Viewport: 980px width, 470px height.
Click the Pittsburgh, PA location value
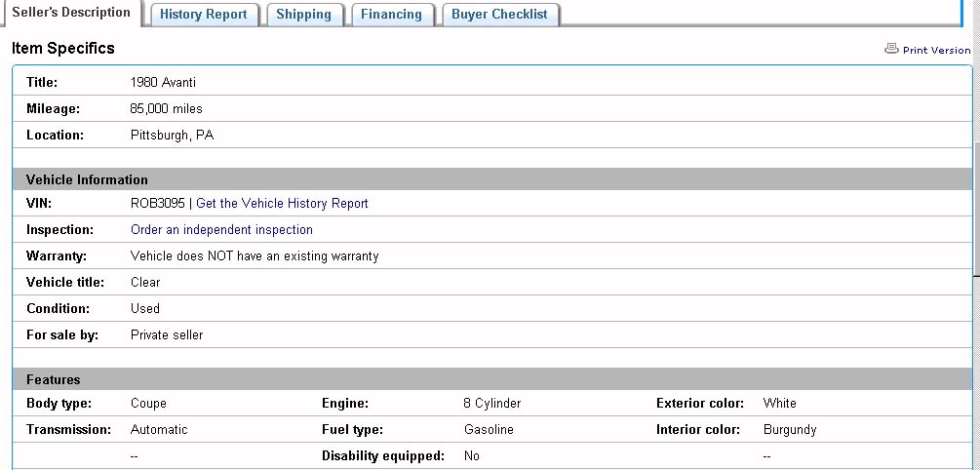(x=172, y=136)
